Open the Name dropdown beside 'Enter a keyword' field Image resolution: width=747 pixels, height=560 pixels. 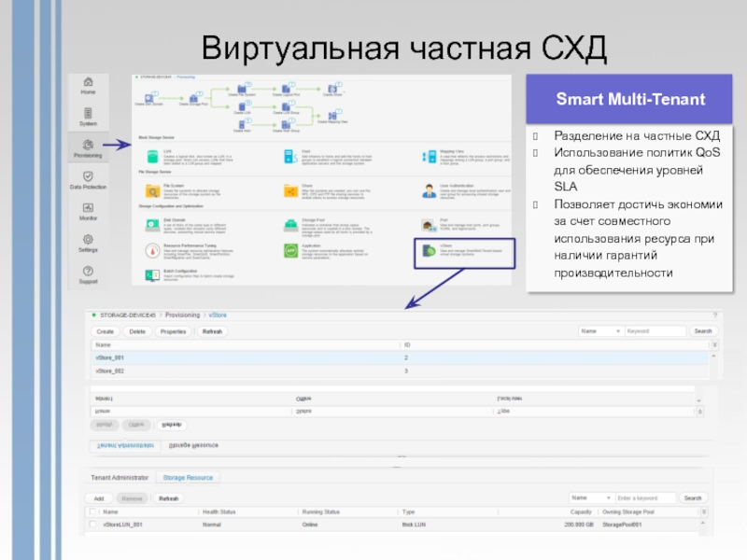coord(591,498)
